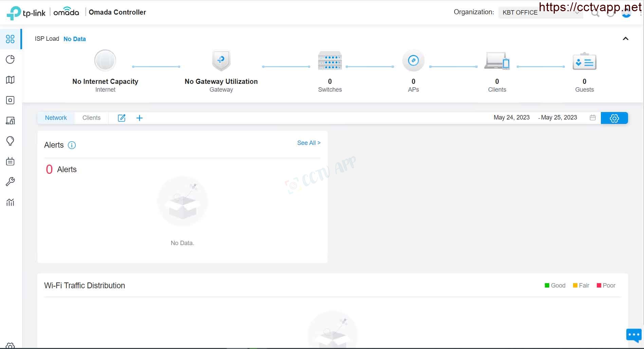
Task: Open the Devices icon in sidebar
Action: point(10,100)
